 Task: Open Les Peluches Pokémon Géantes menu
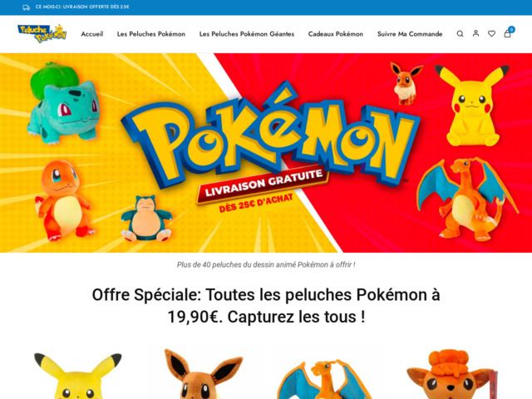point(247,34)
